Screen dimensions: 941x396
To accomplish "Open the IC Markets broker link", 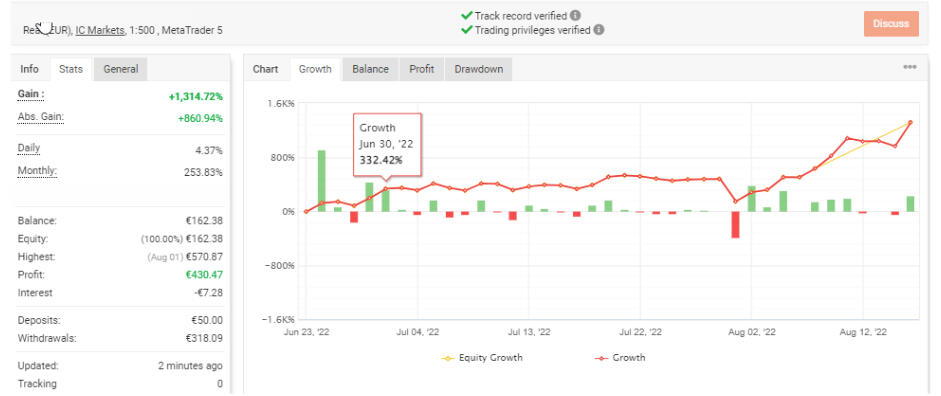I will (x=100, y=29).
